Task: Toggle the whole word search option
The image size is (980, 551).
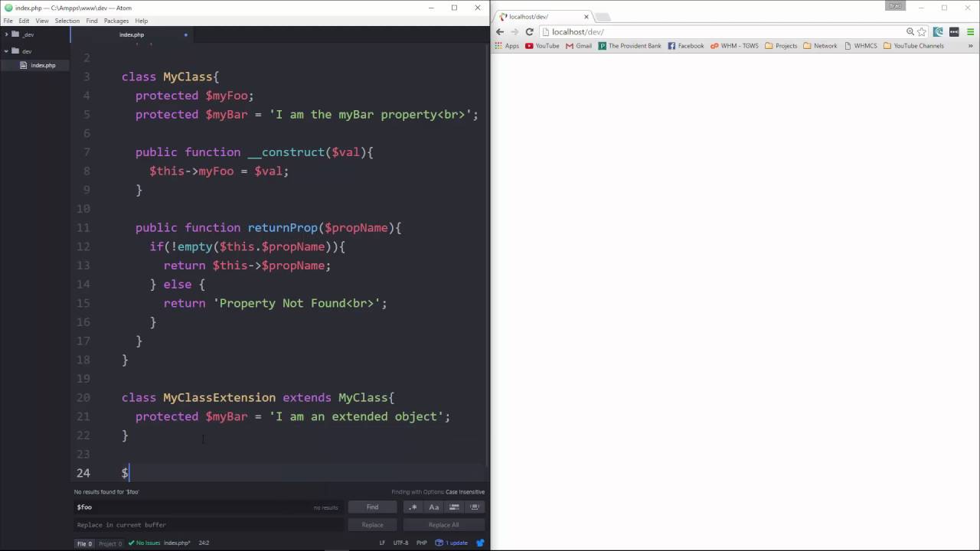Action: coord(475,507)
